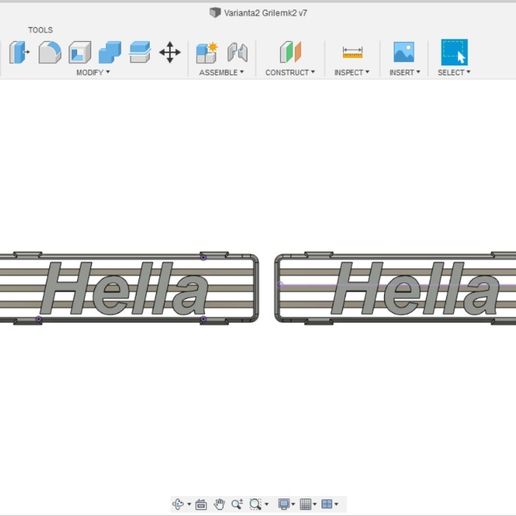This screenshot has width=516, height=516.
Task: Open the Display Settings dropdown arrow
Action: point(293,504)
